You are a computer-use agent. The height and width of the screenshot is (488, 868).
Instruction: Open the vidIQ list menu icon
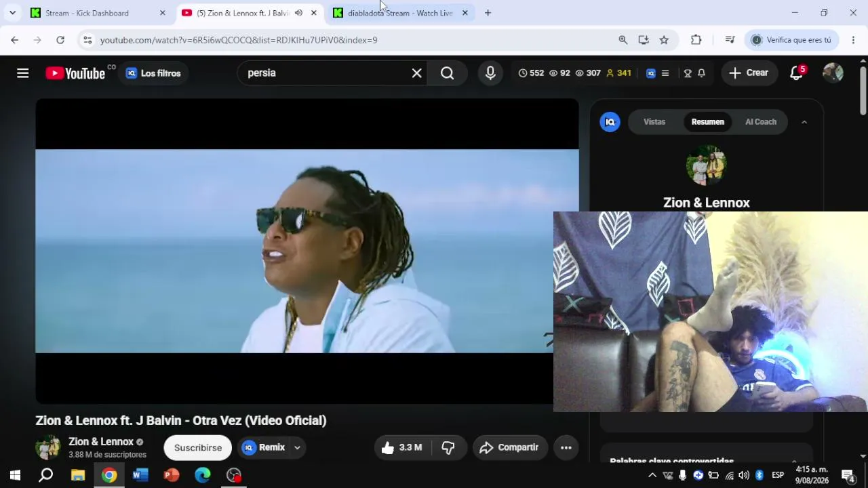665,73
